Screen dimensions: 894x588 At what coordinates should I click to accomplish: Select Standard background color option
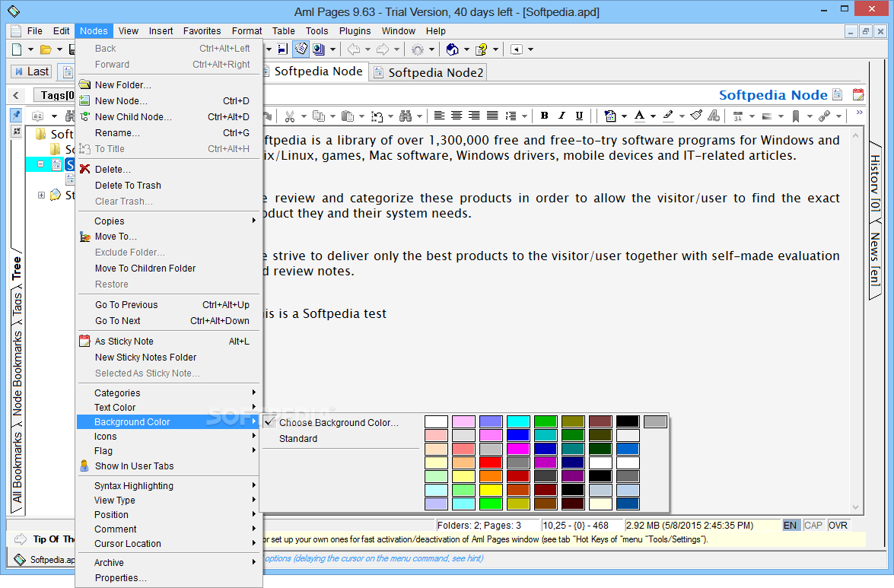[339, 439]
